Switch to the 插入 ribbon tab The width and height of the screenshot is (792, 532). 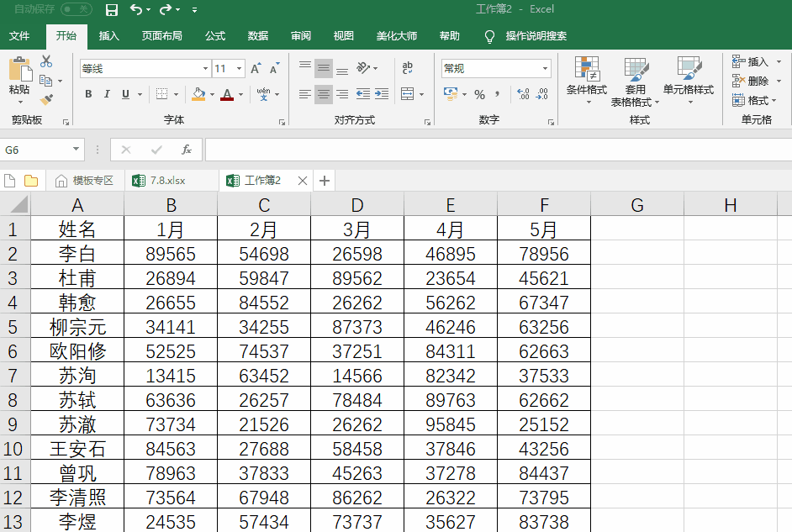click(x=108, y=36)
